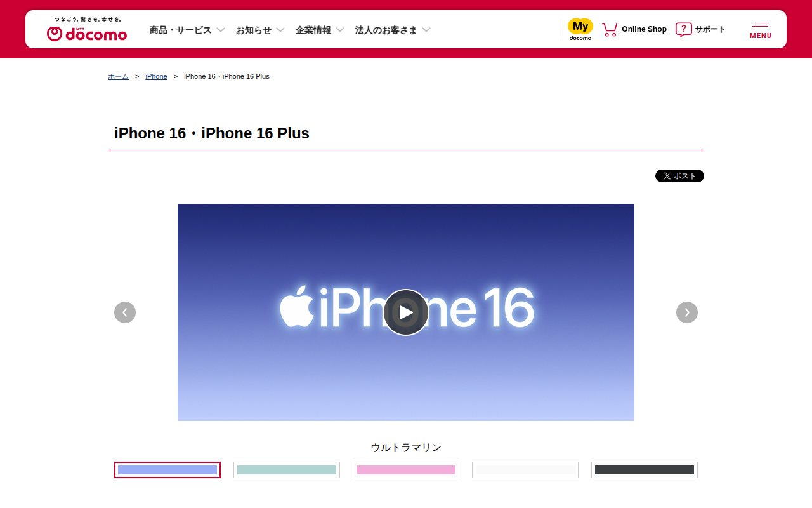The height and width of the screenshot is (508, 812).
Task: Open the Online Shop cart icon
Action: pyautogui.click(x=610, y=29)
